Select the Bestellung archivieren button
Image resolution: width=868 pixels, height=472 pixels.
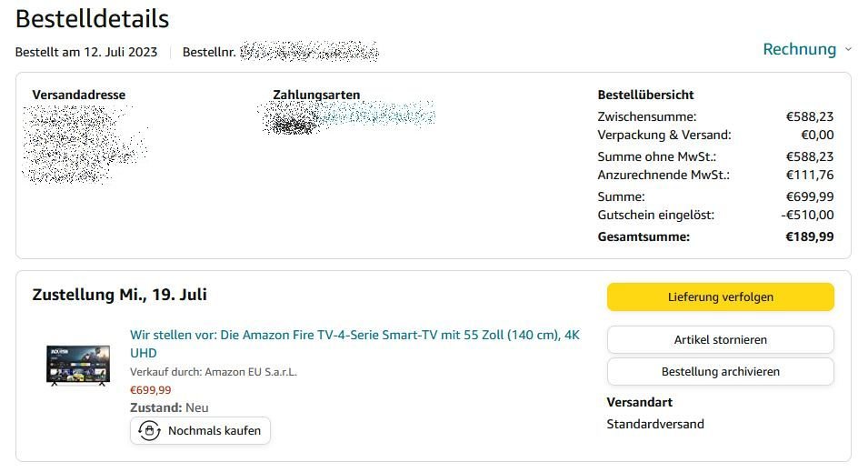pyautogui.click(x=720, y=371)
